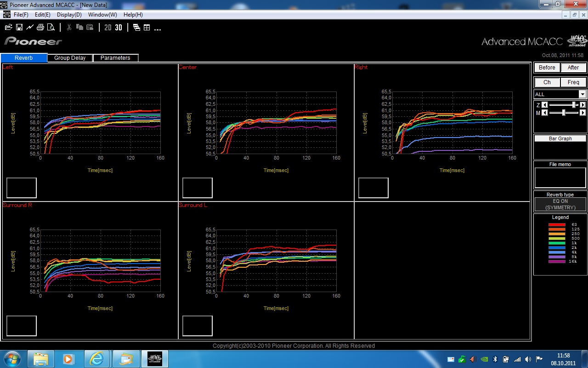The height and width of the screenshot is (368, 588).
Task: Toggle the Before measurement view
Action: pos(547,68)
